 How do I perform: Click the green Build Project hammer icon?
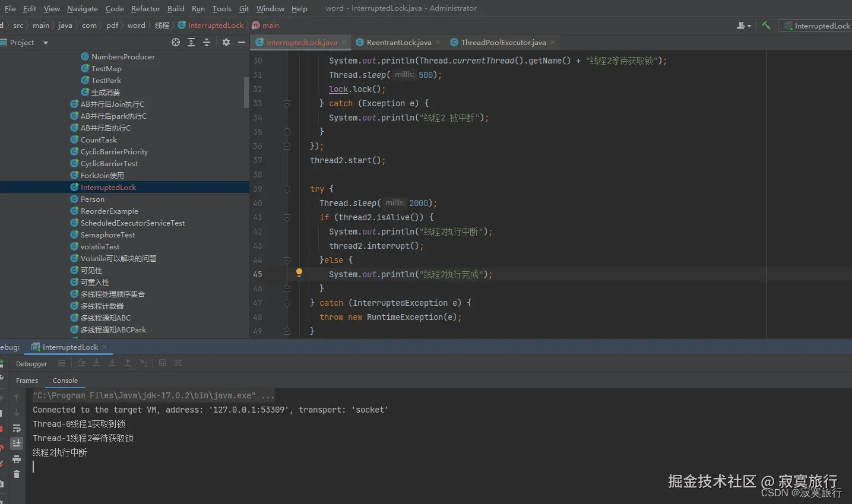pyautogui.click(x=766, y=26)
